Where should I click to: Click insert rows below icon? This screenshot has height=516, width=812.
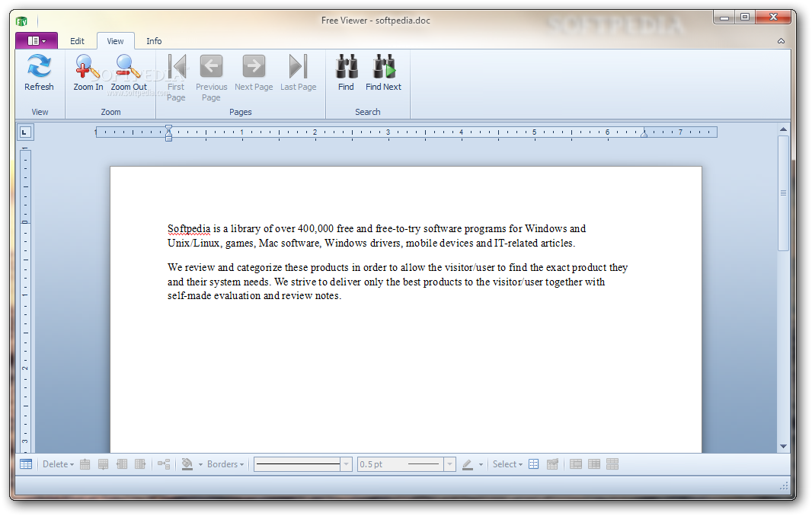104,464
